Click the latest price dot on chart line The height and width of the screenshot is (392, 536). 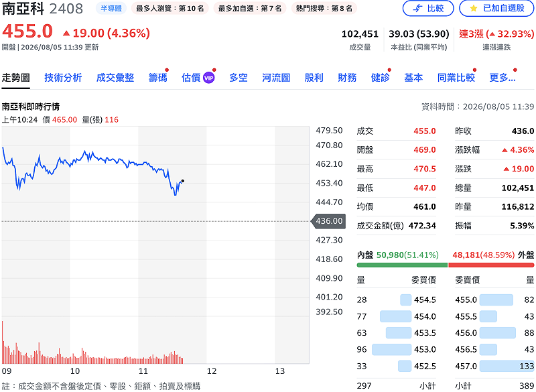[183, 181]
